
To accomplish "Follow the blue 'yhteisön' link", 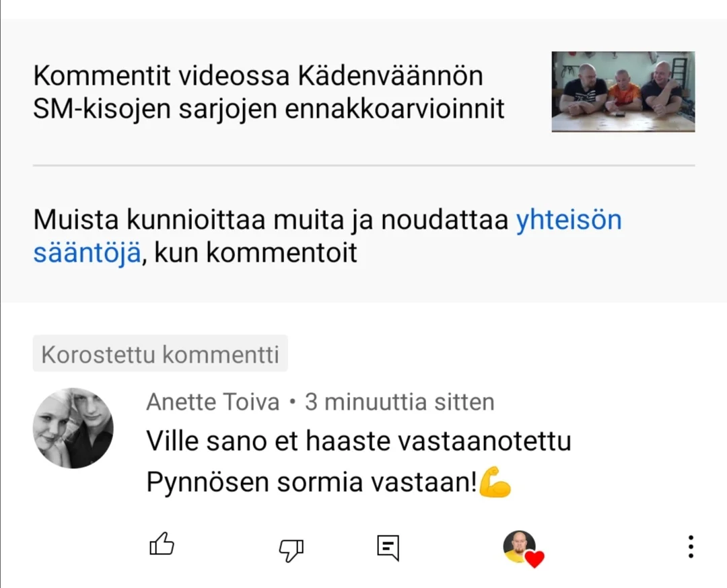I will pos(569,219).
